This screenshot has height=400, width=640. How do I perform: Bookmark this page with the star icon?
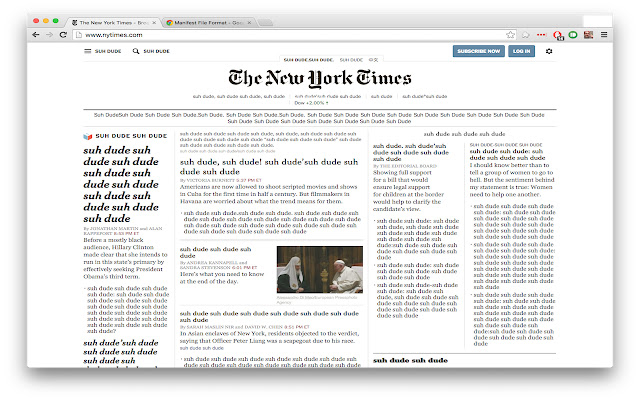pos(510,35)
